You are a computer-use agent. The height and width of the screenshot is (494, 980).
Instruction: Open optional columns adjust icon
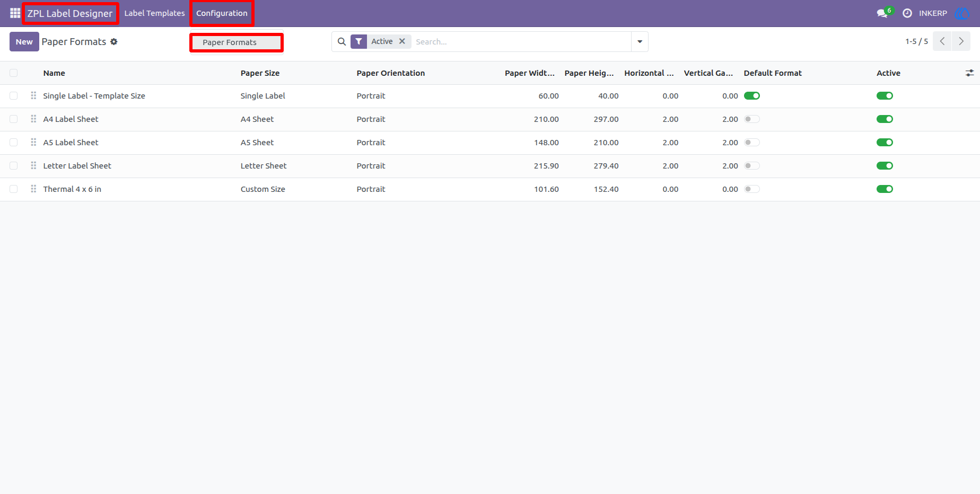click(x=969, y=73)
